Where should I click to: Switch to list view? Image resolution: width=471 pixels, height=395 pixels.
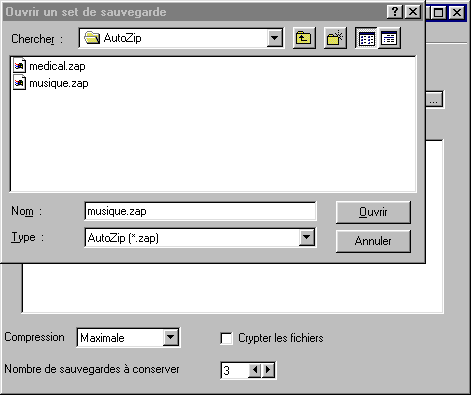coord(366,38)
